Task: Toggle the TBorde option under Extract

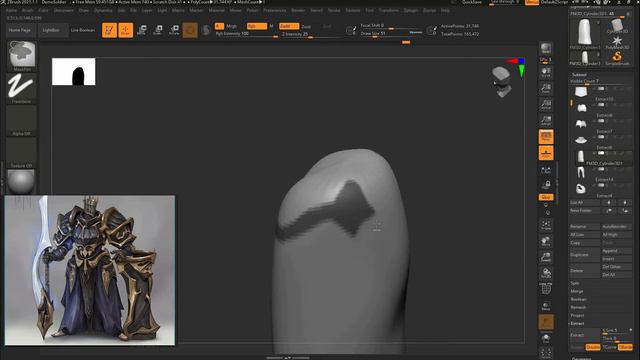Action: [625, 347]
